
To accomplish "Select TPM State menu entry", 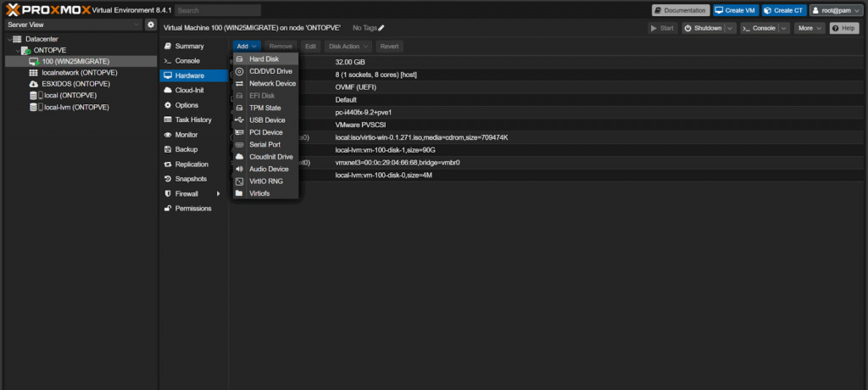I will 265,108.
